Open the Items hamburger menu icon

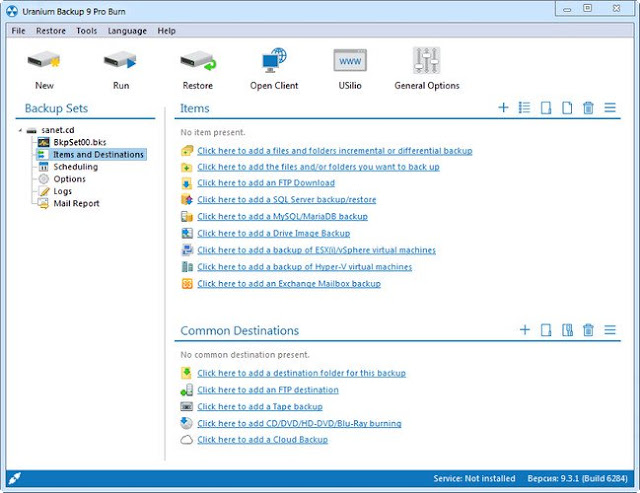coord(610,108)
